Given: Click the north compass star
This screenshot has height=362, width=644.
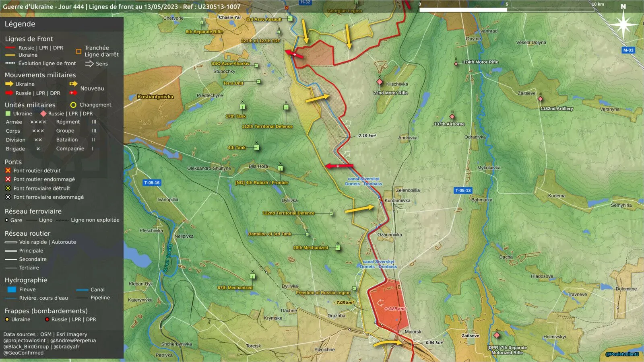Looking at the screenshot, I should click(623, 25).
